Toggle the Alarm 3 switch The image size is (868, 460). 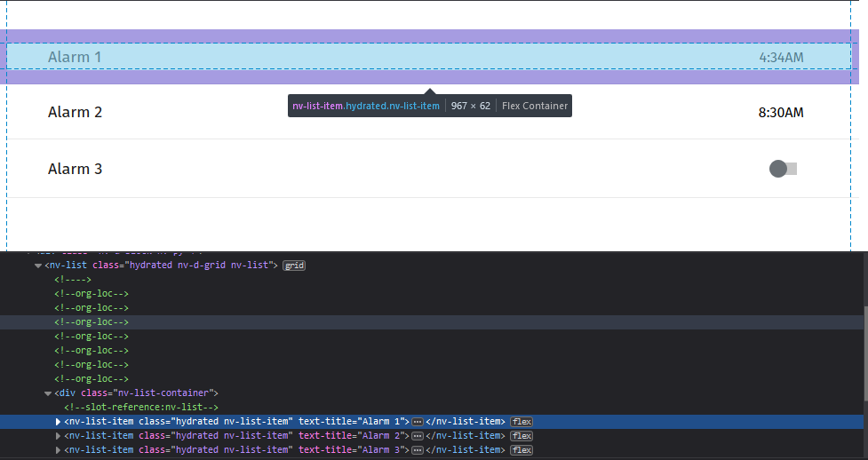click(783, 169)
